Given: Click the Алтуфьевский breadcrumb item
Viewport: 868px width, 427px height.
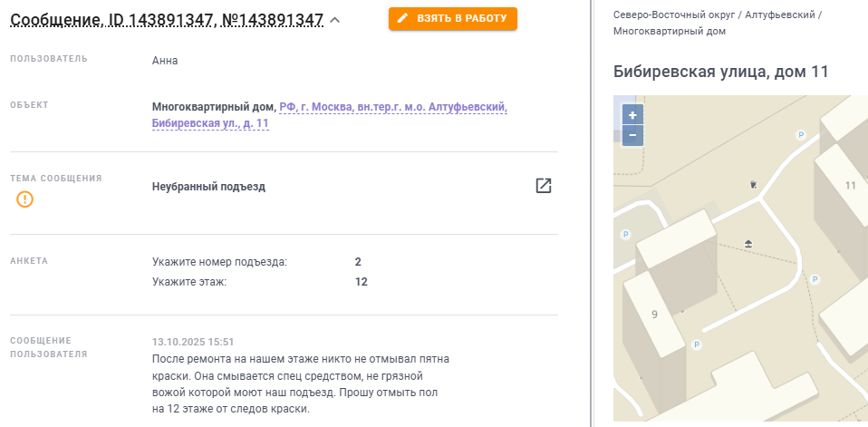Looking at the screenshot, I should pyautogui.click(x=778, y=15).
